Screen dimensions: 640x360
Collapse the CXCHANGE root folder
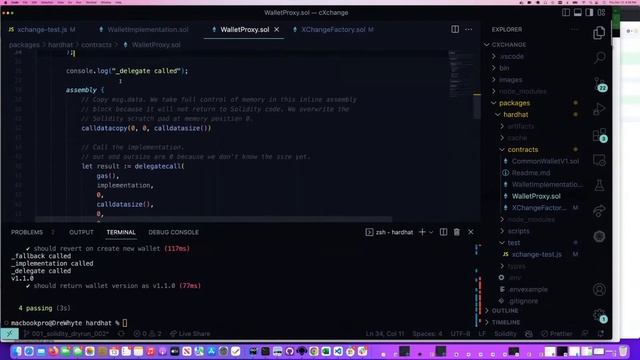(509, 44)
